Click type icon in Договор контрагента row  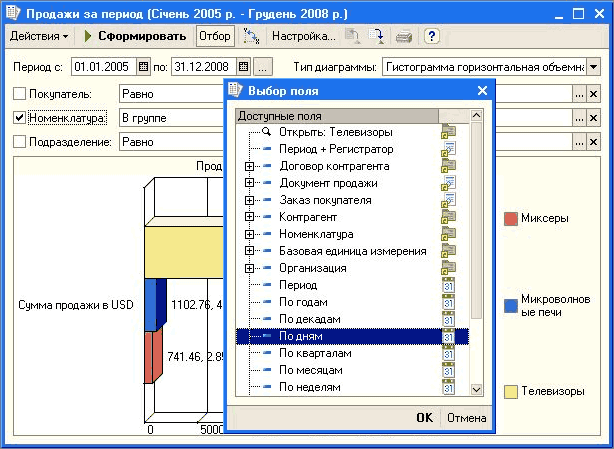[x=449, y=166]
